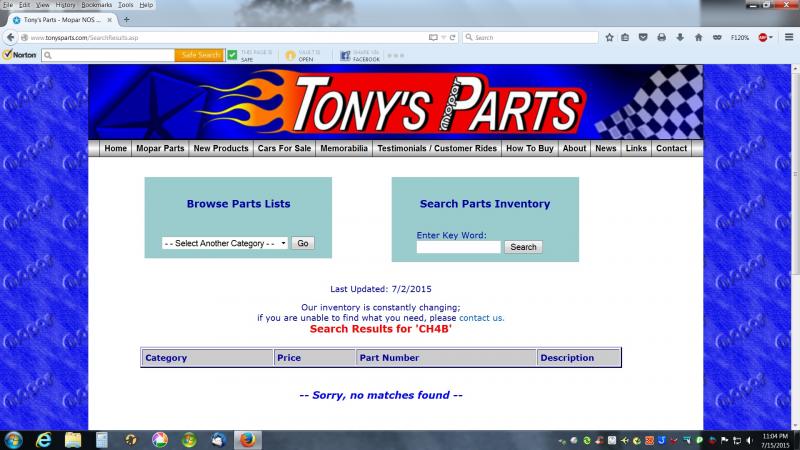Click the Firefox back arrow button
800x450 pixels.
pos(10,37)
